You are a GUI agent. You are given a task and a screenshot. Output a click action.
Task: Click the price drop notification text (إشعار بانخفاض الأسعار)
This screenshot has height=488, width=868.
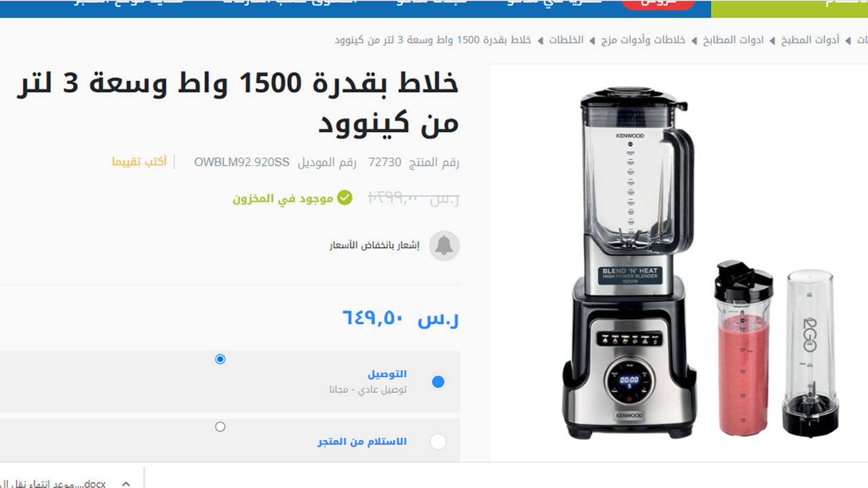tap(374, 245)
